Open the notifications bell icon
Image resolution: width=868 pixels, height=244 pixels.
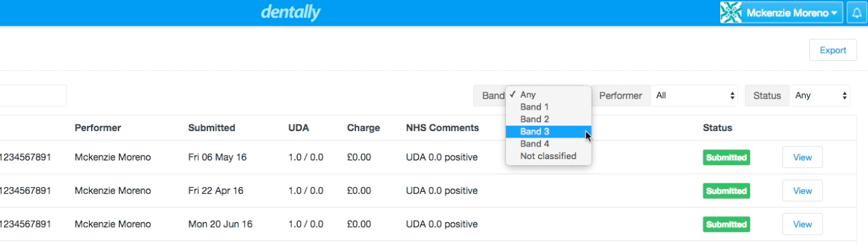(857, 13)
